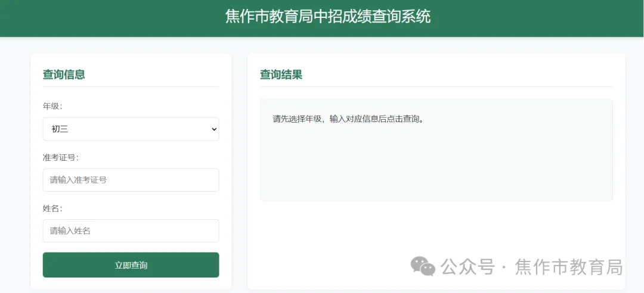Click the 准考证号 input field

[x=131, y=180]
